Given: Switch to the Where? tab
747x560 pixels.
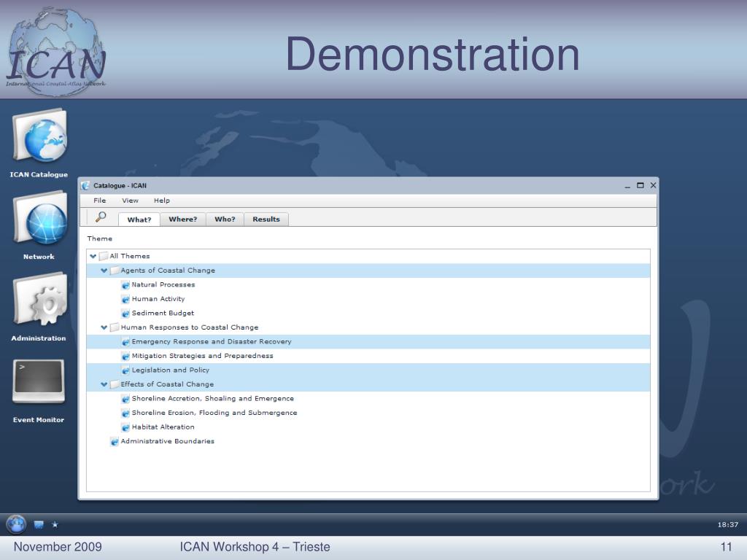Looking at the screenshot, I should coord(182,219).
